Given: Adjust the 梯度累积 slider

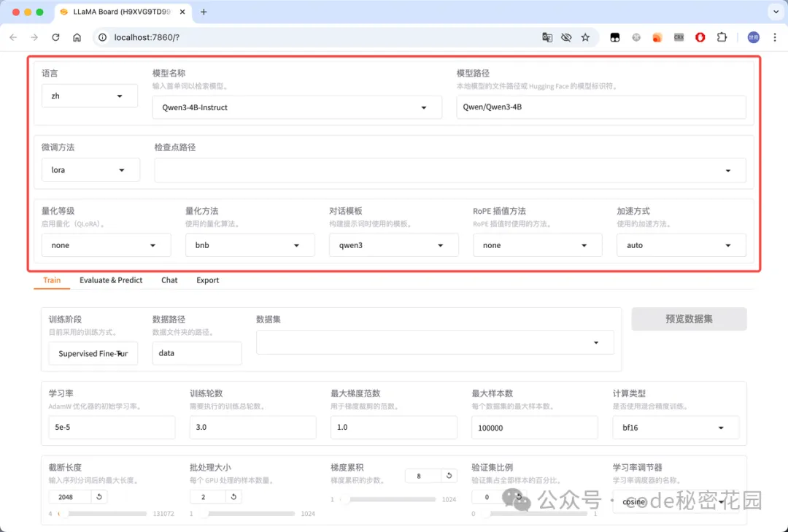Looking at the screenshot, I should 387,499.
